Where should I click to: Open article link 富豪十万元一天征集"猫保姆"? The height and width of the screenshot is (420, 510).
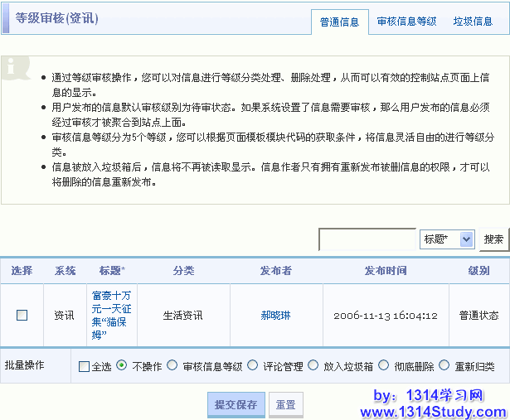coord(112,315)
